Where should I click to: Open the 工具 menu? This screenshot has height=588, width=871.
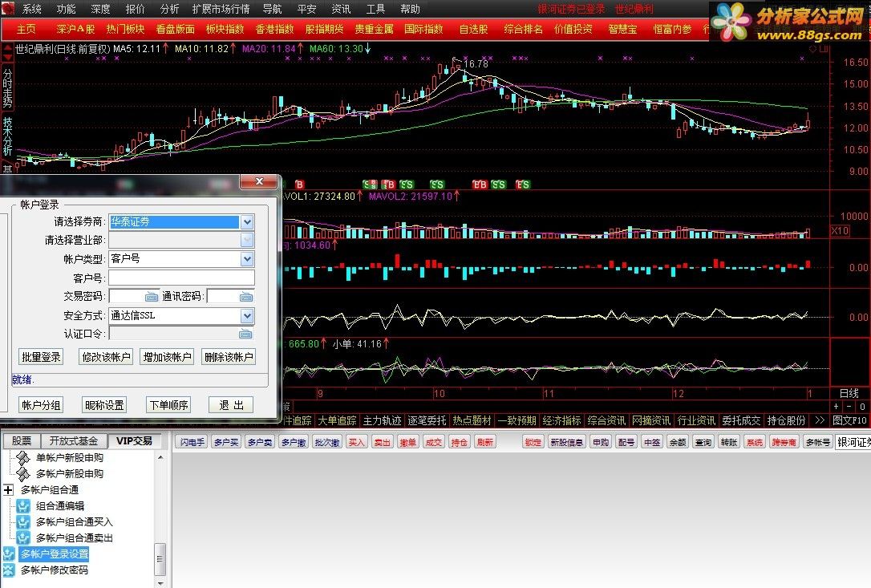click(x=375, y=9)
